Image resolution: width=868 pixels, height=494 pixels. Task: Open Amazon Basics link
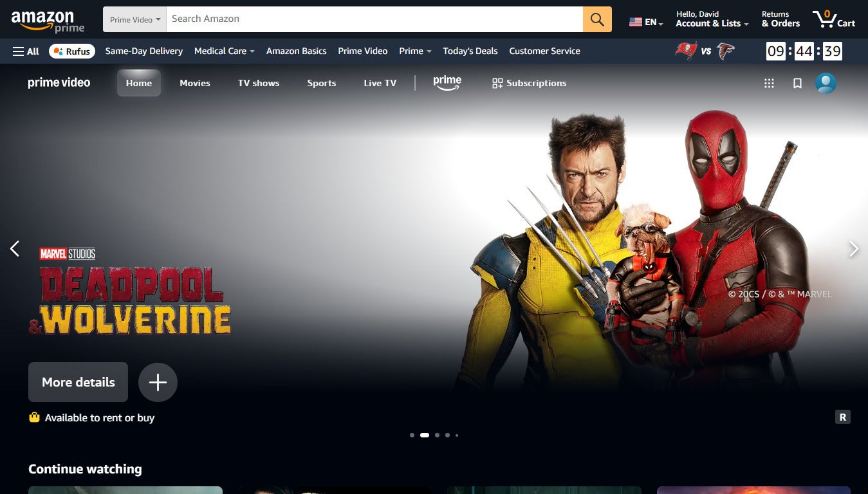(297, 51)
